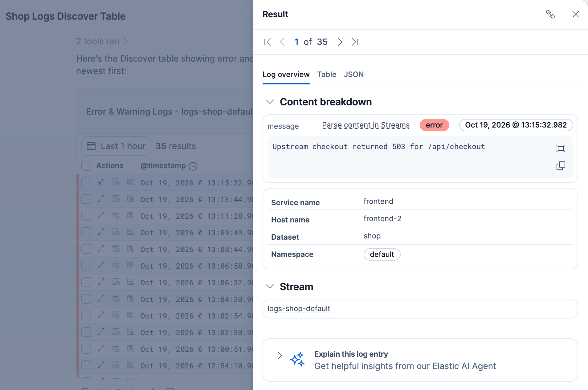Open the Parse content in Streams link
The height and width of the screenshot is (390, 588).
(366, 125)
